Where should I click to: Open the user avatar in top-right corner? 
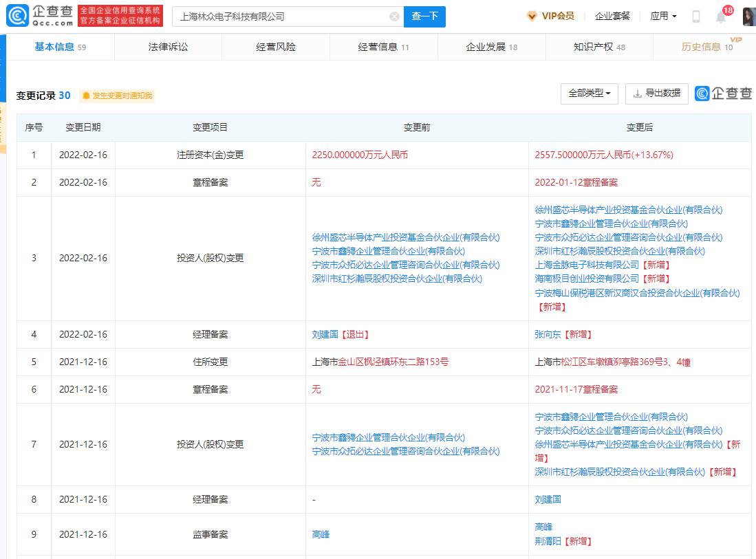[749, 17]
